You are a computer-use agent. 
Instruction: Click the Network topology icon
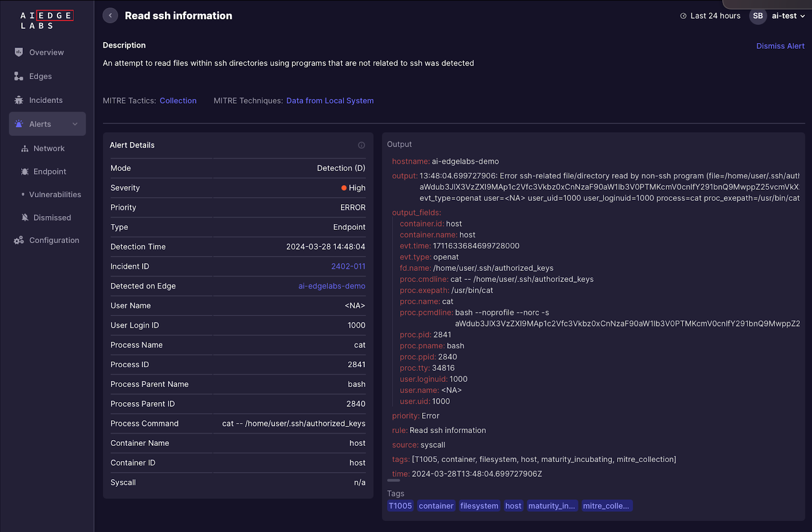[x=25, y=149]
